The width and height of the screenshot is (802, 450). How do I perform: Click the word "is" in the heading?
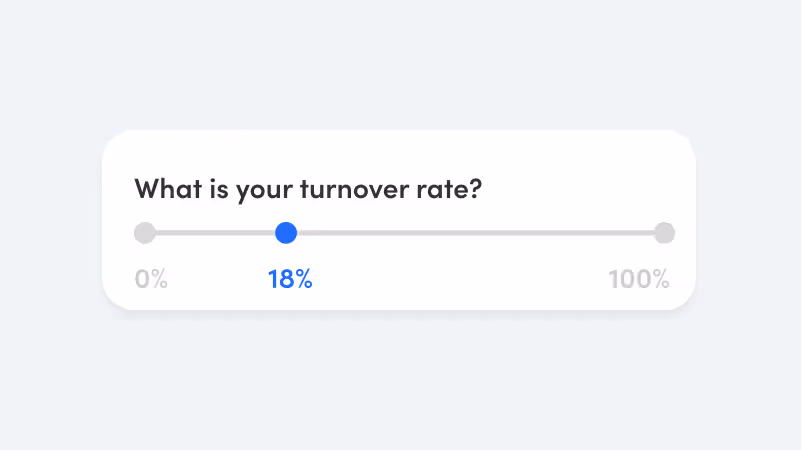(x=217, y=189)
